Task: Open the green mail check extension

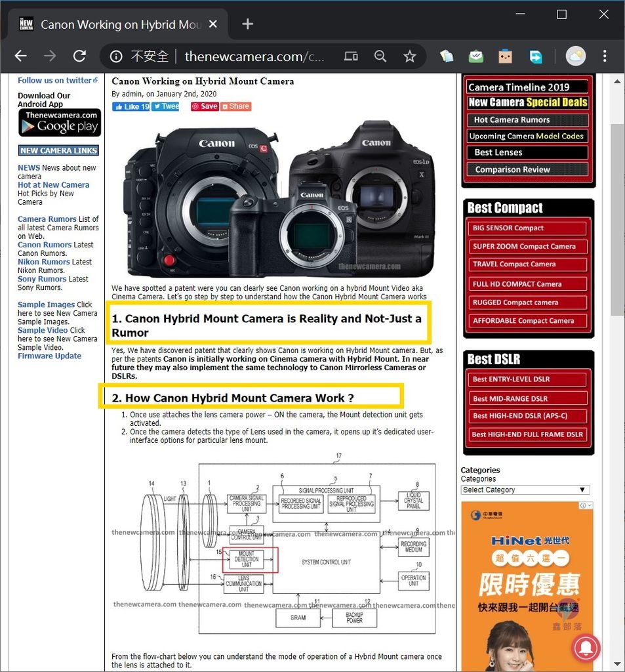Action: click(476, 56)
